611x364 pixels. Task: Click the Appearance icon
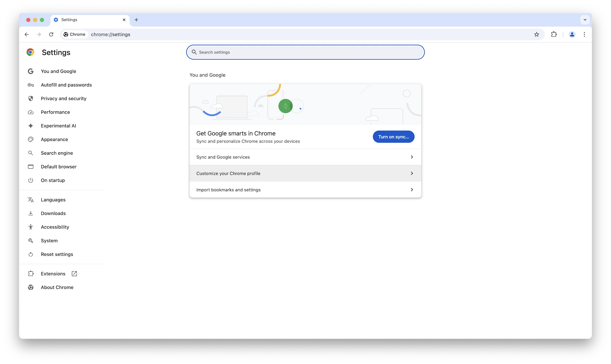click(x=30, y=139)
